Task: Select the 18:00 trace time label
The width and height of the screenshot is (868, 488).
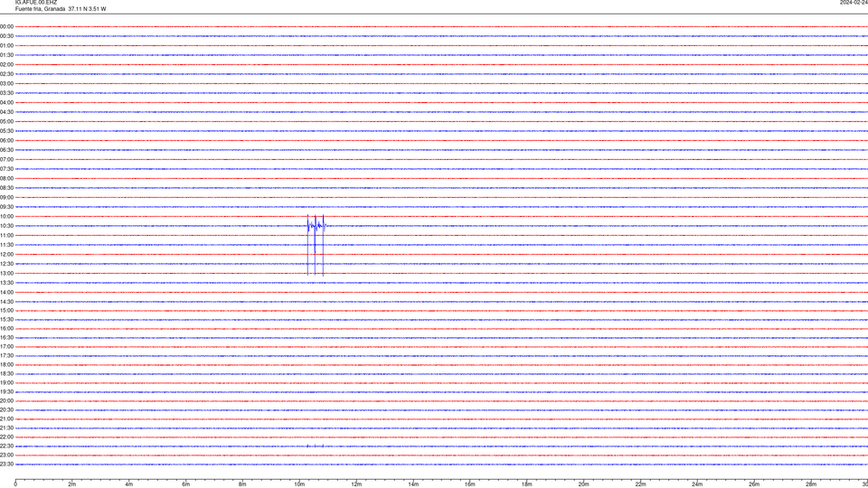Action: coord(6,364)
